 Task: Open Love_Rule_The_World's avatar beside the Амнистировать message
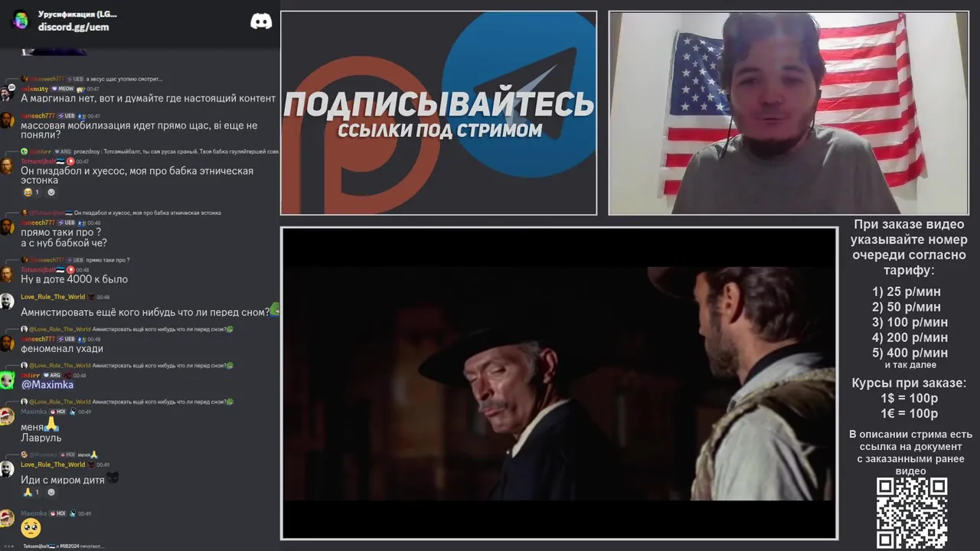coord(7,302)
